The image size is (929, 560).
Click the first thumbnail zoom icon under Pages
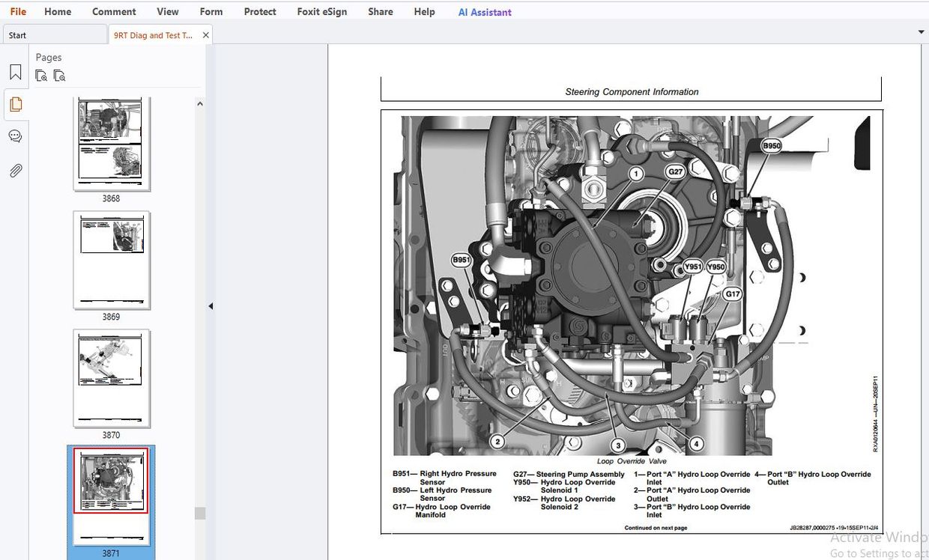[41, 76]
